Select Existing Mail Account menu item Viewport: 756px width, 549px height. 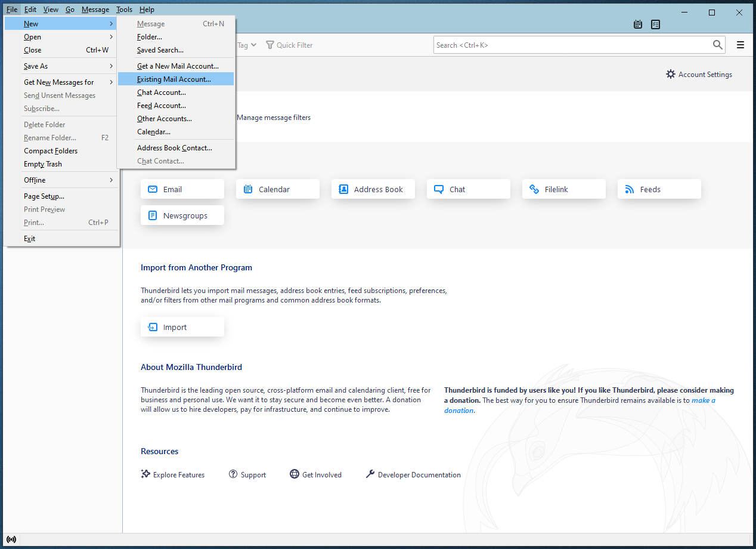pyautogui.click(x=174, y=79)
